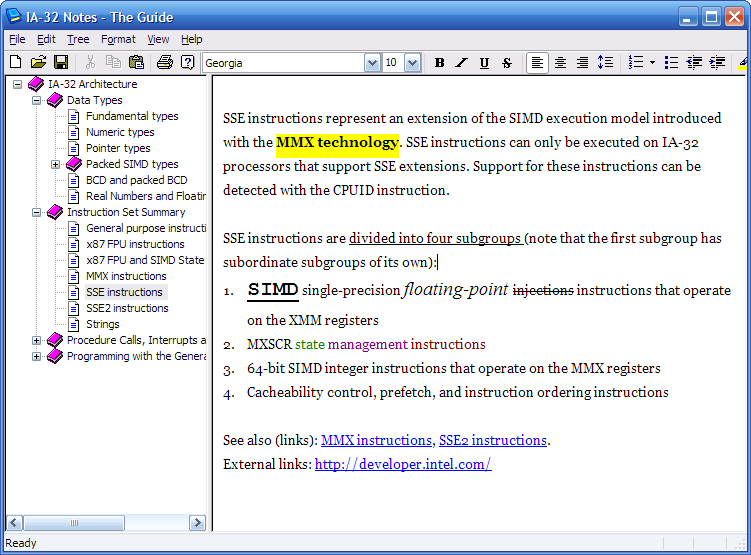Collapse the Instruction Set Summary node
This screenshot has width=751, height=555.
(x=36, y=213)
